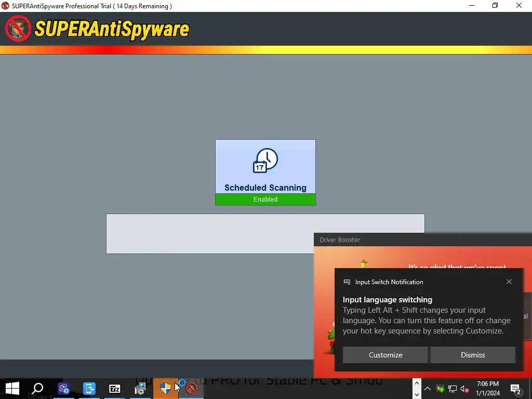Click the green bug shield tray icon

(441, 389)
